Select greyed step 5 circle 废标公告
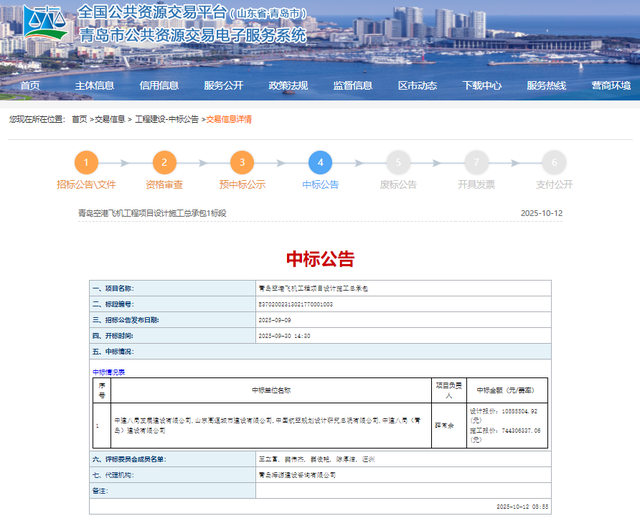This screenshot has width=640, height=521. click(397, 163)
